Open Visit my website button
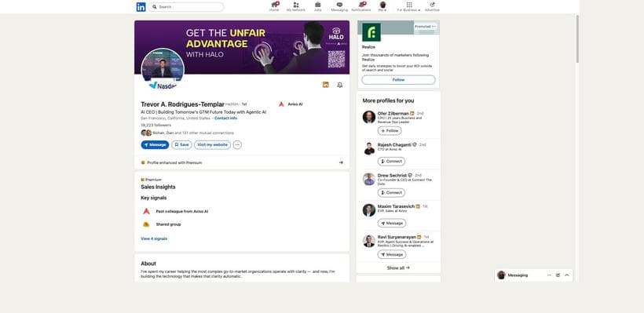Viewport: 644px width, 313px height. coord(212,145)
